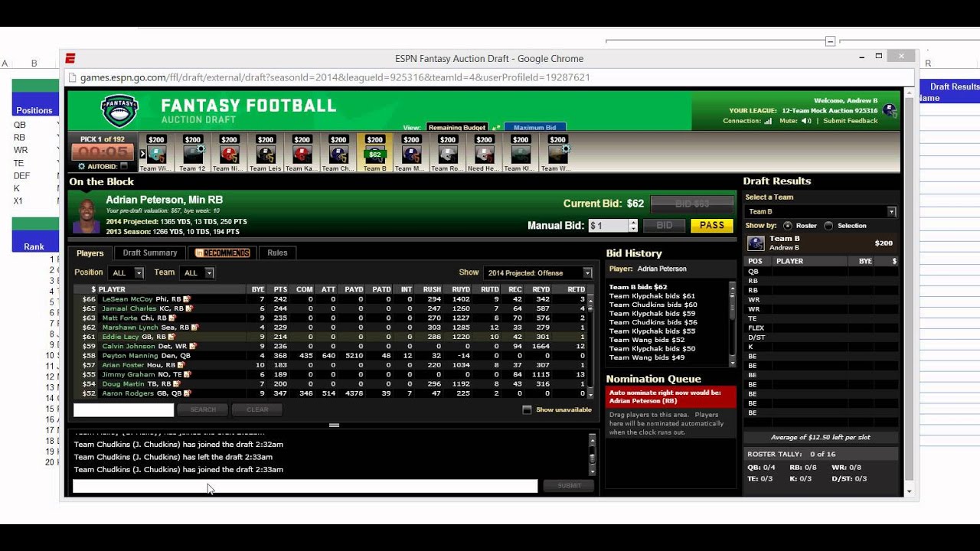Switch to the Draft Summary tab
This screenshot has width=980, height=551.
click(150, 253)
